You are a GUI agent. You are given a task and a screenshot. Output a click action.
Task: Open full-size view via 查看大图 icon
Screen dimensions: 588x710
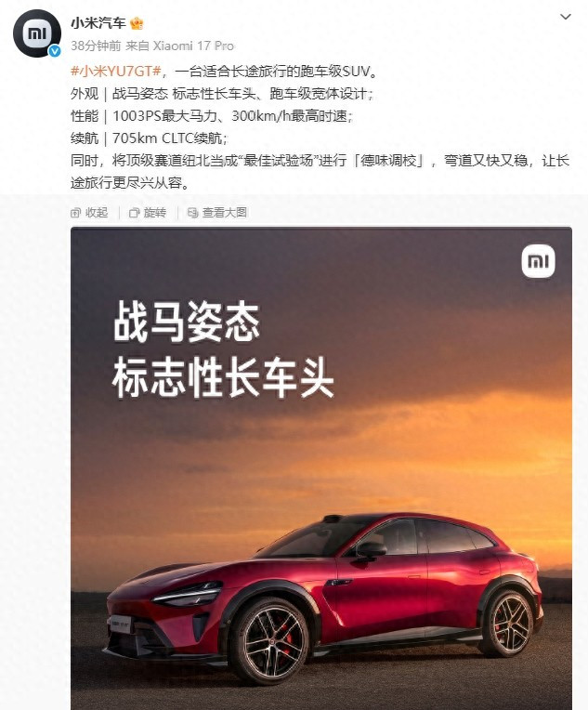[193, 213]
